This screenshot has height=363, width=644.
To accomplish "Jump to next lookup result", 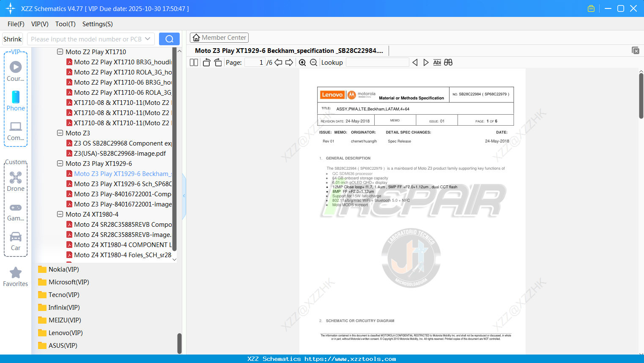I will tap(426, 62).
